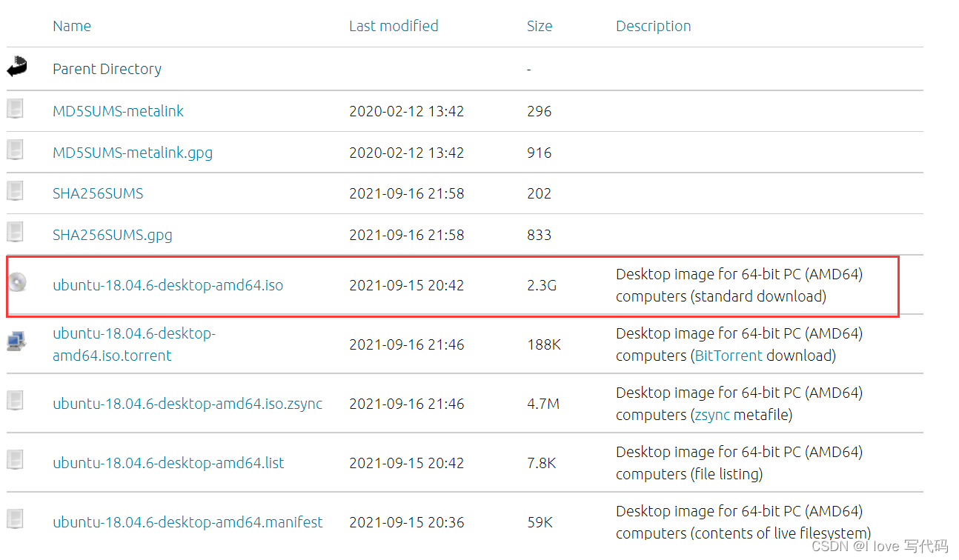
Task: Click file icon beside iso.zsync entry
Action: point(16,401)
